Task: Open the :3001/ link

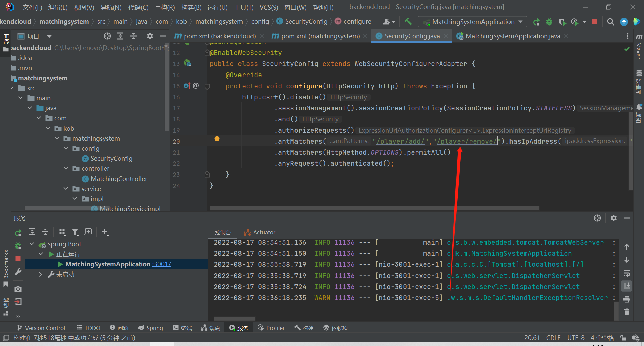Action: [161, 264]
